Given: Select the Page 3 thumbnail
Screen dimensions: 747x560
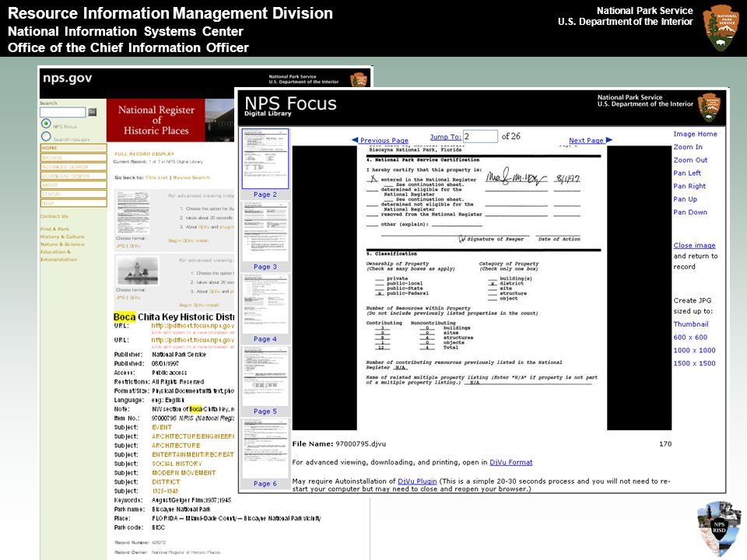Looking at the screenshot, I should coord(265,232).
